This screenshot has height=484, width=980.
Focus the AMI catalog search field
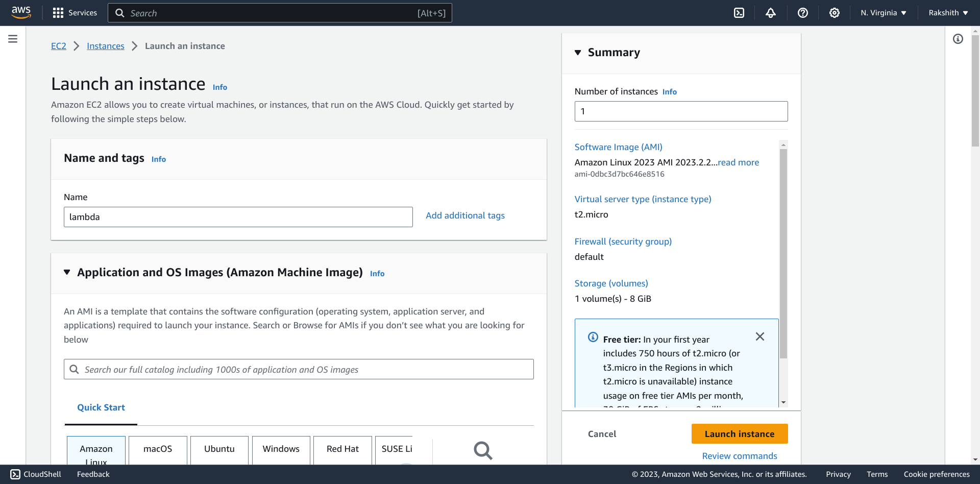[299, 369]
